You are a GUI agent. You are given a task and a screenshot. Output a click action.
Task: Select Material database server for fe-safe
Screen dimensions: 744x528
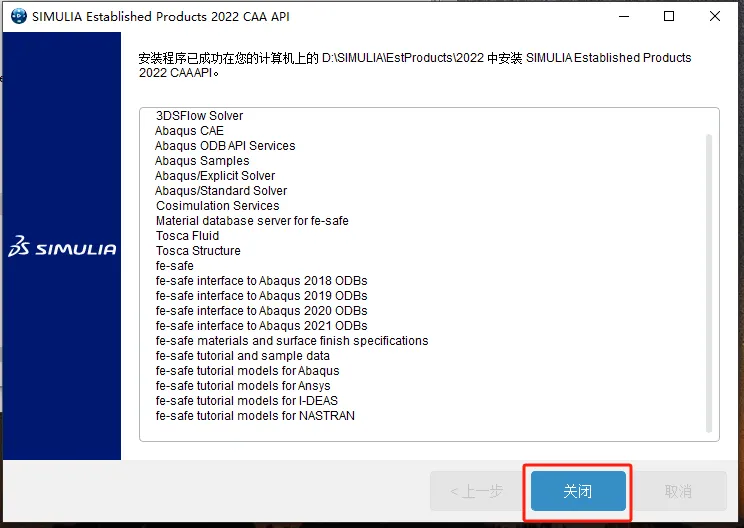click(x=252, y=221)
